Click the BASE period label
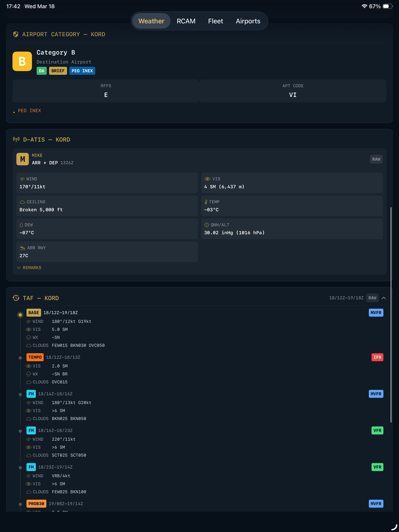The height and width of the screenshot is (532, 399). click(34, 312)
